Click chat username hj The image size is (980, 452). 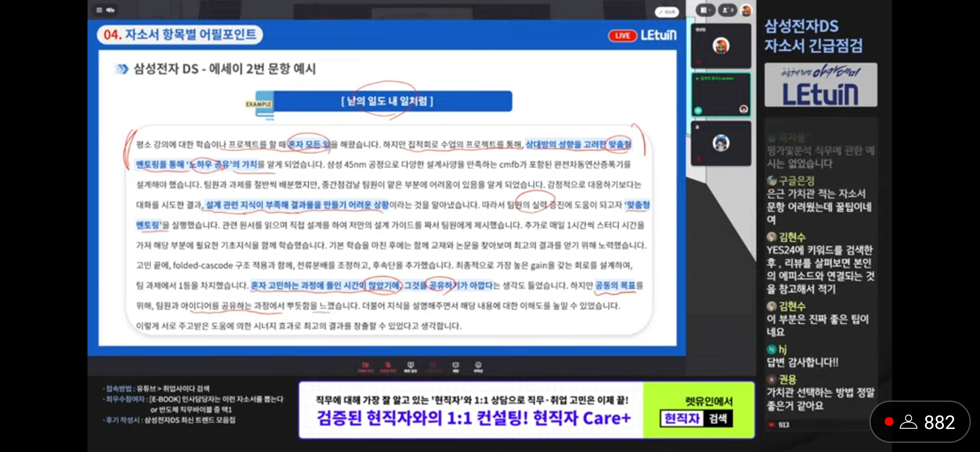pos(782,349)
